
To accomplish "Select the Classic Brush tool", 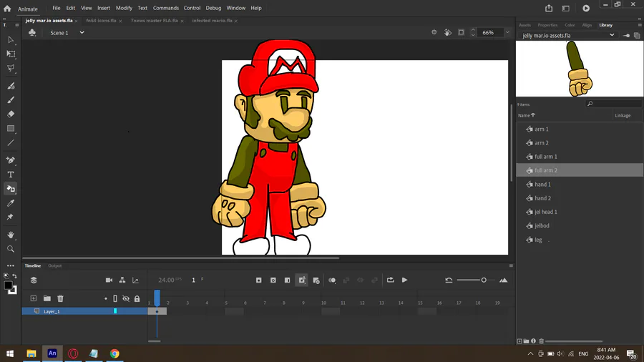I will (x=11, y=99).
